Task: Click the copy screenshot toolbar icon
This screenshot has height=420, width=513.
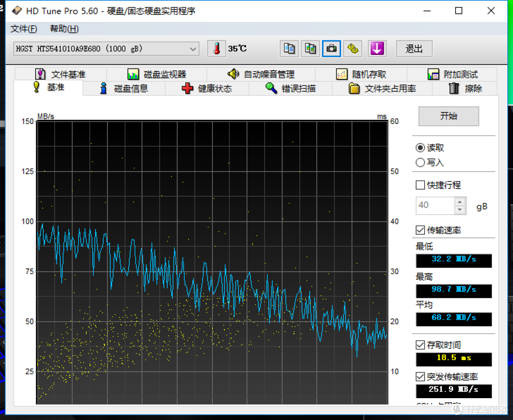Action: [x=310, y=49]
